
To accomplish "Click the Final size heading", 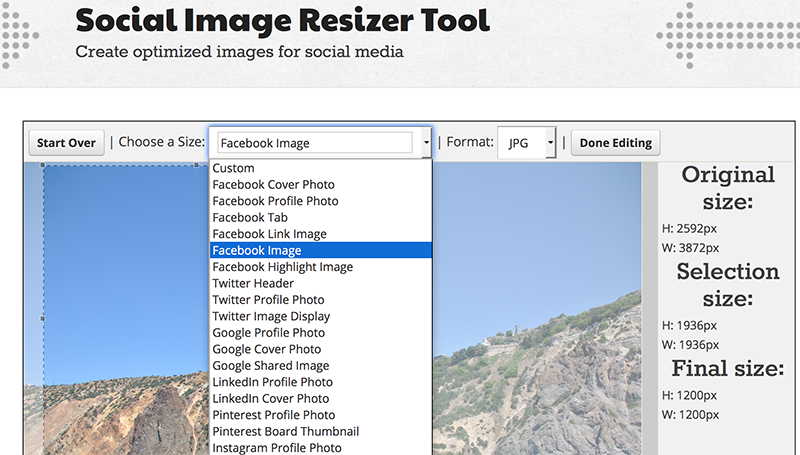I will coord(728,368).
